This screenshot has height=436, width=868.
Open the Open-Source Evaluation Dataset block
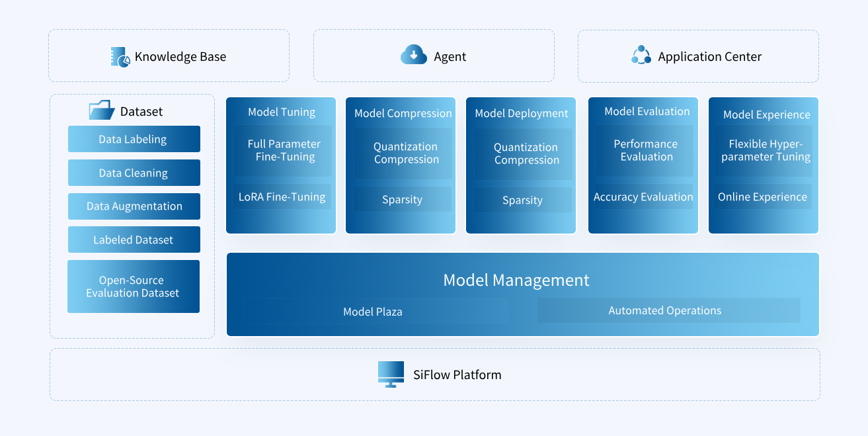click(134, 286)
